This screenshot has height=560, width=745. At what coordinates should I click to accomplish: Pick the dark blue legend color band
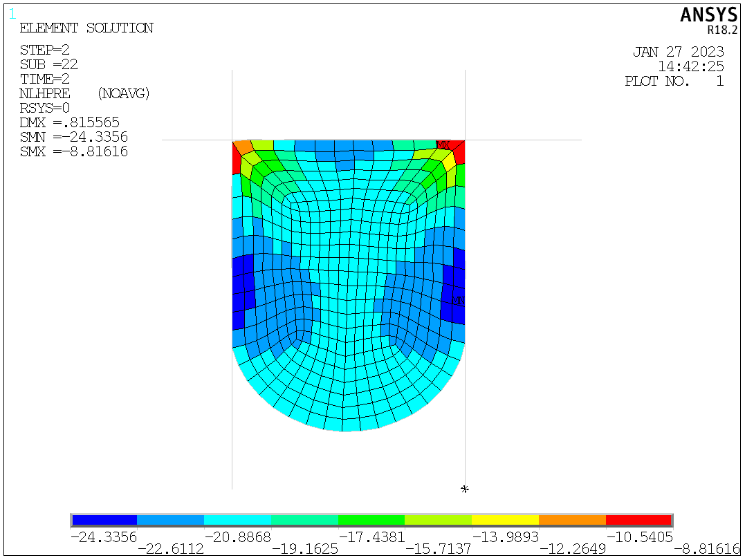tap(104, 520)
